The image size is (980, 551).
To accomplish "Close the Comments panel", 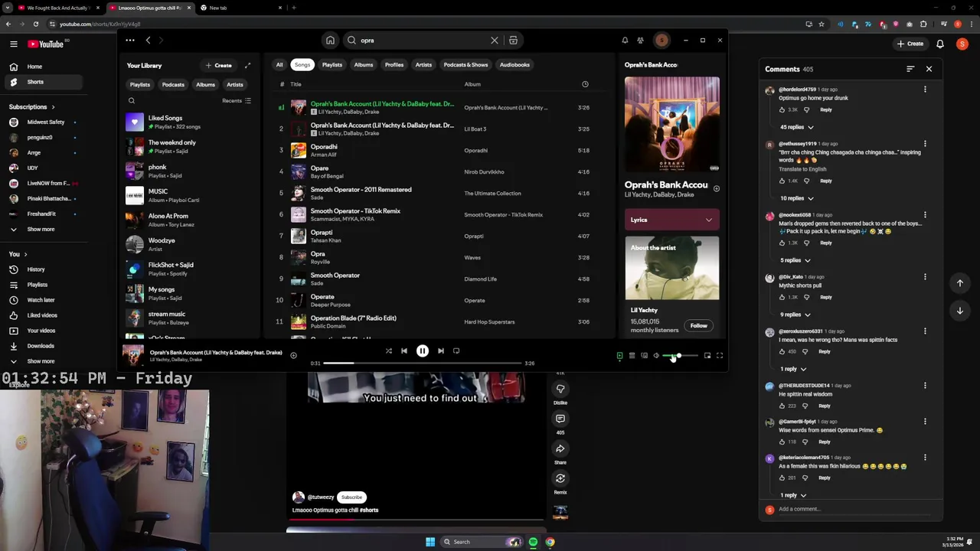I will [x=929, y=70].
